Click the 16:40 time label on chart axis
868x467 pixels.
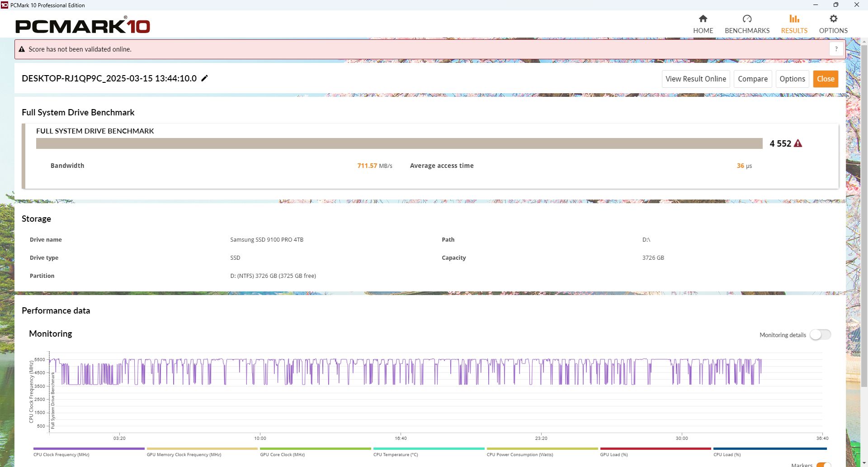401,438
